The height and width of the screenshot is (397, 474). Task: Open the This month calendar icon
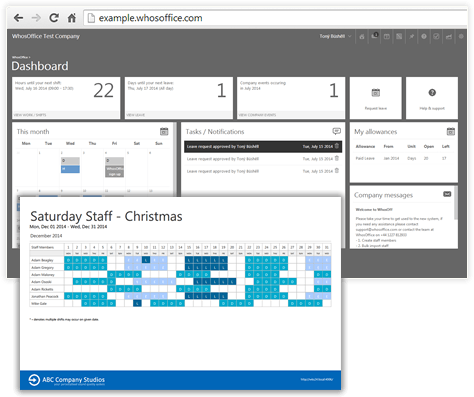point(164,131)
